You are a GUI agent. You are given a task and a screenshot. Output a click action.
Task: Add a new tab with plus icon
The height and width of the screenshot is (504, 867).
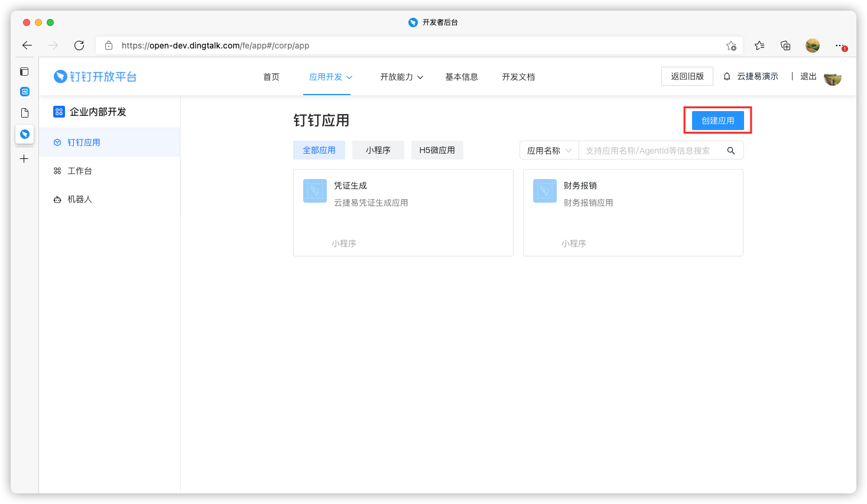click(24, 158)
